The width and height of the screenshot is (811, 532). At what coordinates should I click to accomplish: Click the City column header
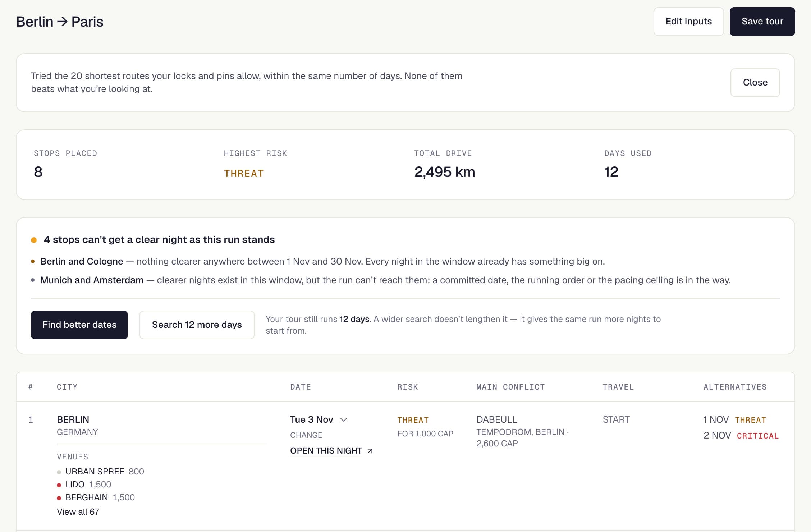point(67,387)
